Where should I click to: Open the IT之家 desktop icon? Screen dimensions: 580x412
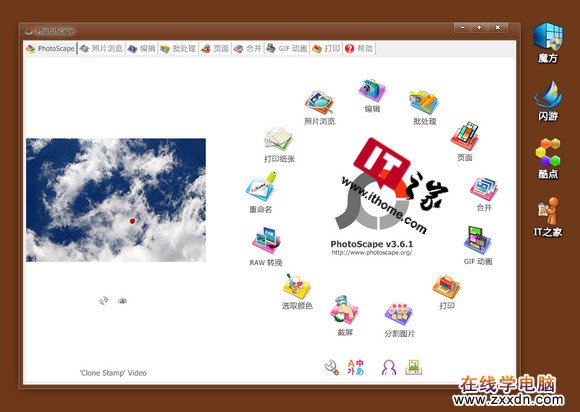click(548, 217)
